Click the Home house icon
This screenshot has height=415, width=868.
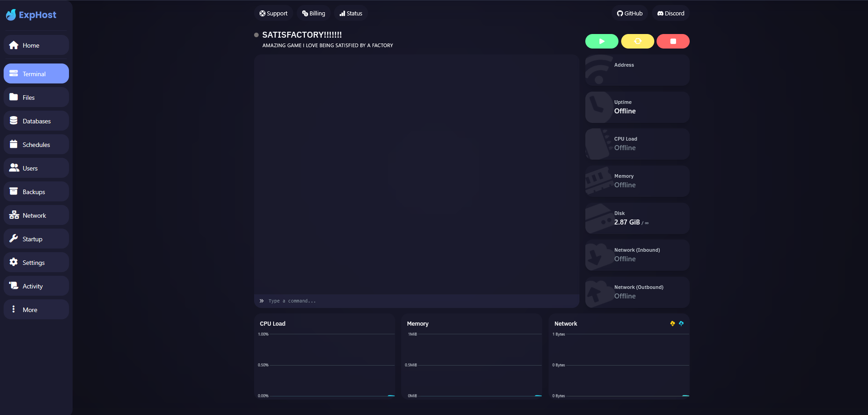click(x=14, y=45)
